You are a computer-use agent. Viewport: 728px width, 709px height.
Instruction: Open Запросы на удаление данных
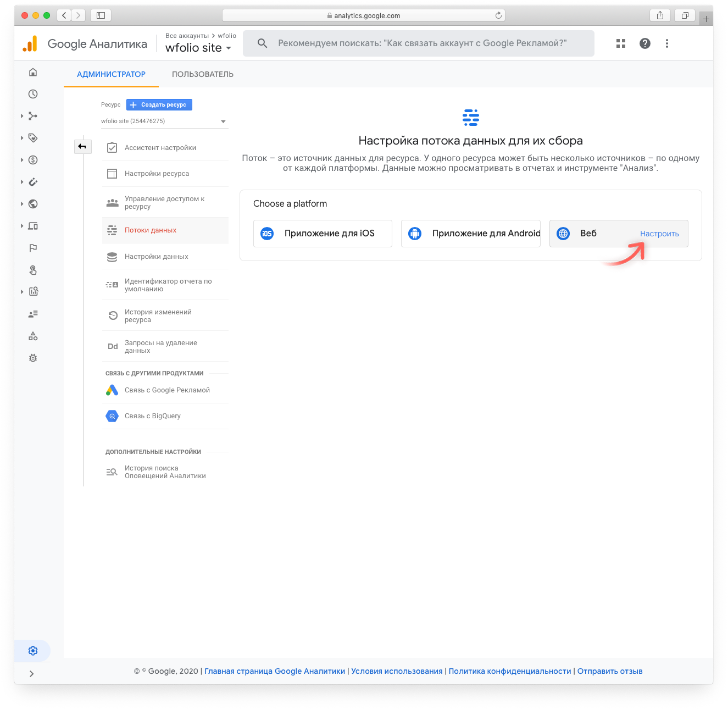click(165, 346)
